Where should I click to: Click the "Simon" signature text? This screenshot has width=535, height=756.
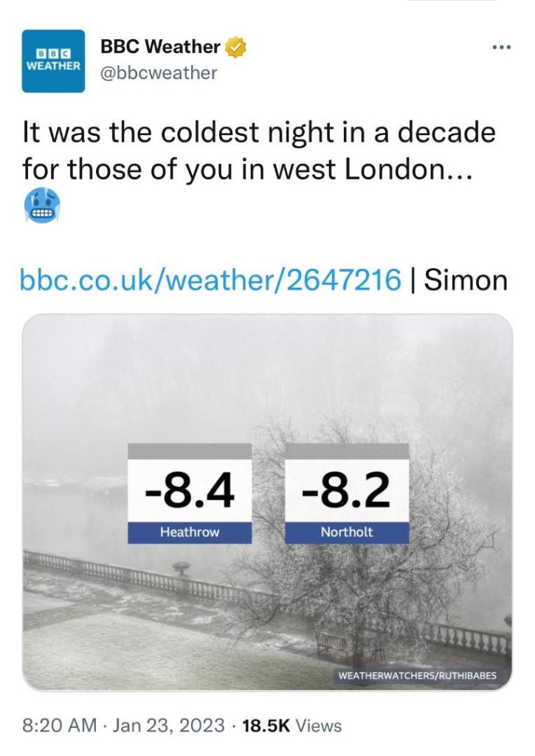[466, 280]
